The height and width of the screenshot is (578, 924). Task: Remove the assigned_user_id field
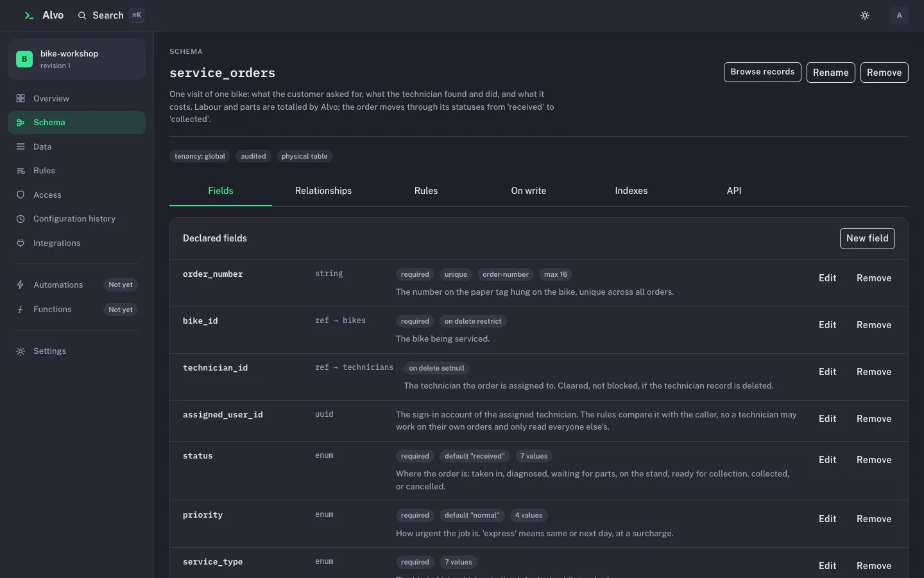coord(874,419)
